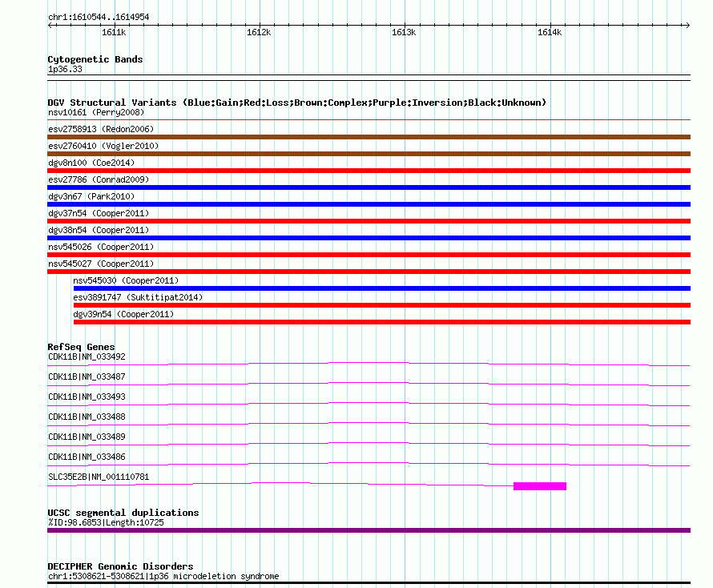Click the 1613k ruler tick label
Viewport: 713px width, 588px height.
pyautogui.click(x=404, y=32)
